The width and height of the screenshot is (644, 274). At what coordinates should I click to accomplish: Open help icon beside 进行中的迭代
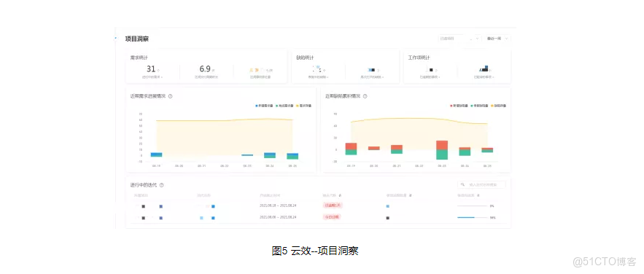pos(161,185)
